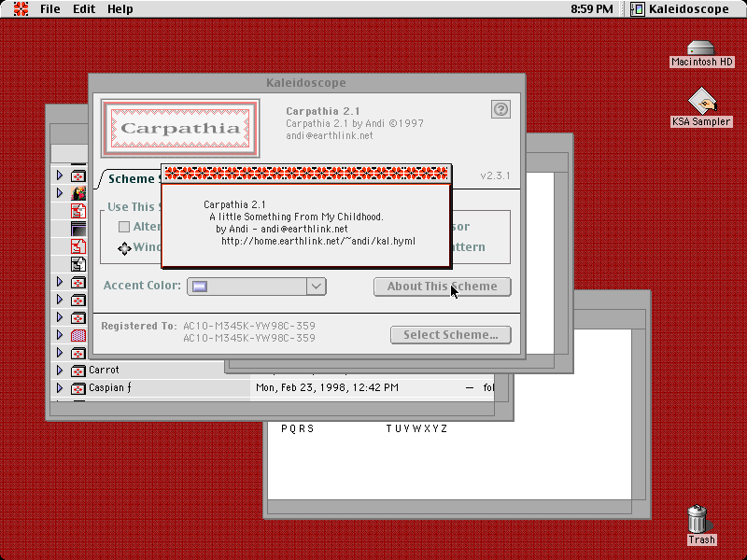Click the red patterned title bar of the About popup

[x=306, y=174]
